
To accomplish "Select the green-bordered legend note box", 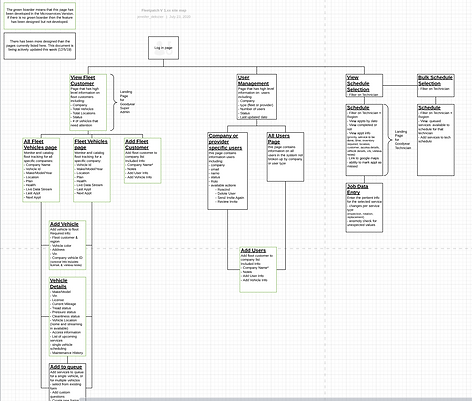I will pyautogui.click(x=40, y=16).
